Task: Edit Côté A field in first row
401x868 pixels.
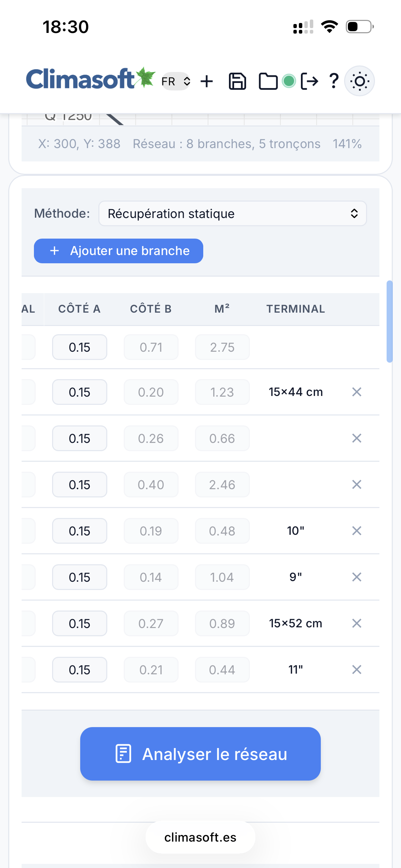Action: 80,347
